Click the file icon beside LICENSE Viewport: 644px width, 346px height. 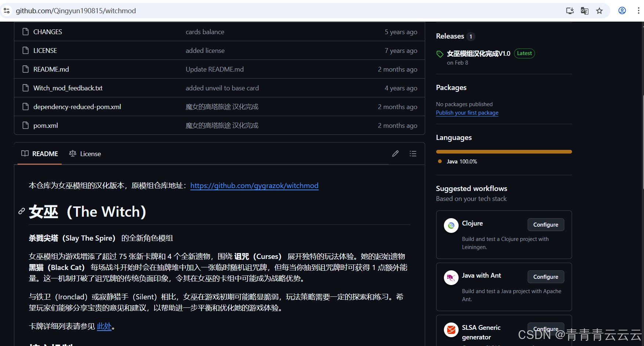(x=25, y=50)
